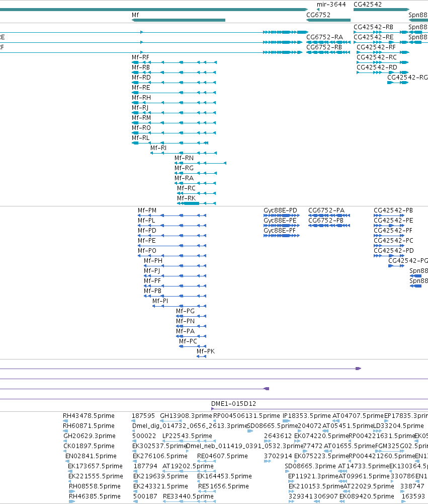428x504 pixels.
Task: Click the Mf-RE transcript label
Action: pyautogui.click(x=141, y=88)
